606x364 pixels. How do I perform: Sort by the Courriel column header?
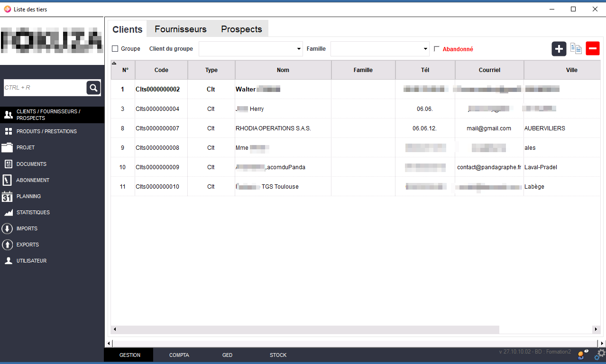click(489, 70)
